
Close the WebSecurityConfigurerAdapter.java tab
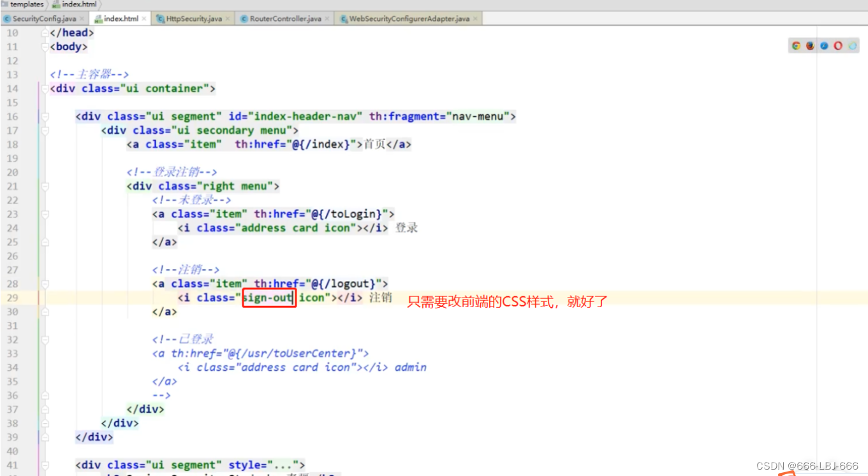pyautogui.click(x=476, y=19)
